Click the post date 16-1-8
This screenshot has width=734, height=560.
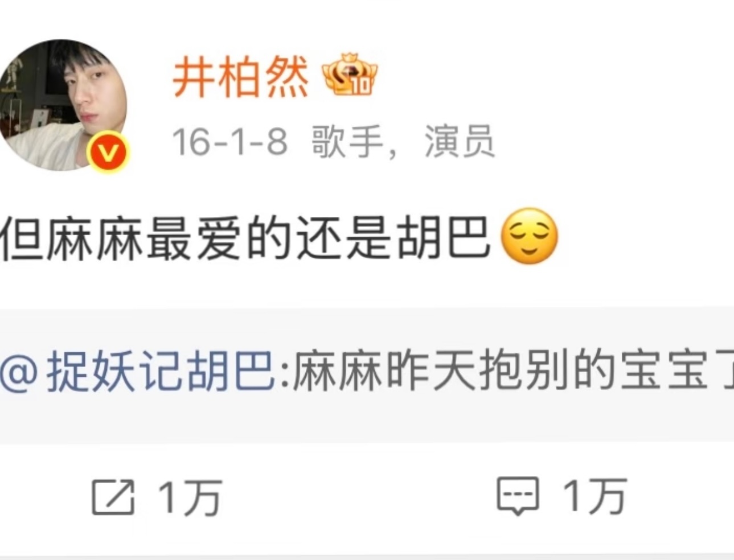point(230,142)
